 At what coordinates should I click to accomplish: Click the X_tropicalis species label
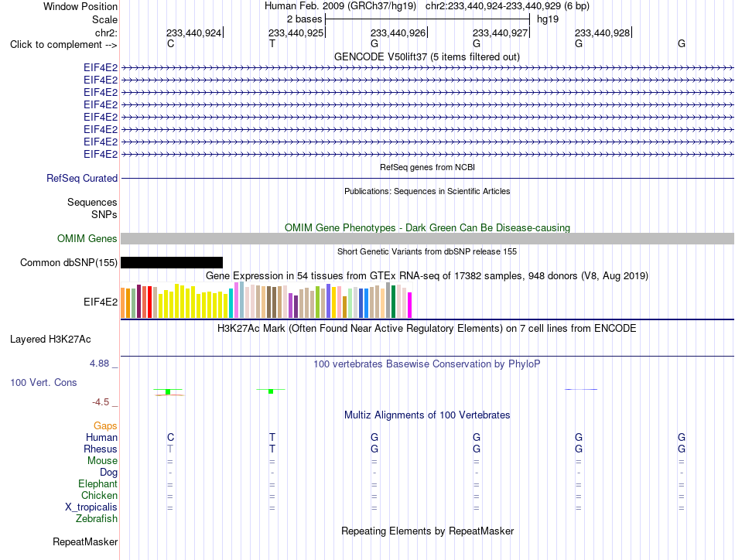(91, 507)
